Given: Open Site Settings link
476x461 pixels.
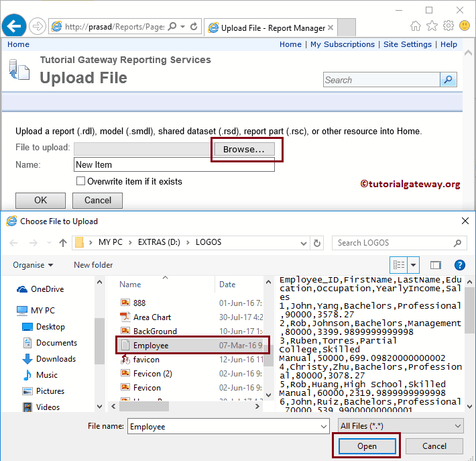Looking at the screenshot, I should point(408,44).
